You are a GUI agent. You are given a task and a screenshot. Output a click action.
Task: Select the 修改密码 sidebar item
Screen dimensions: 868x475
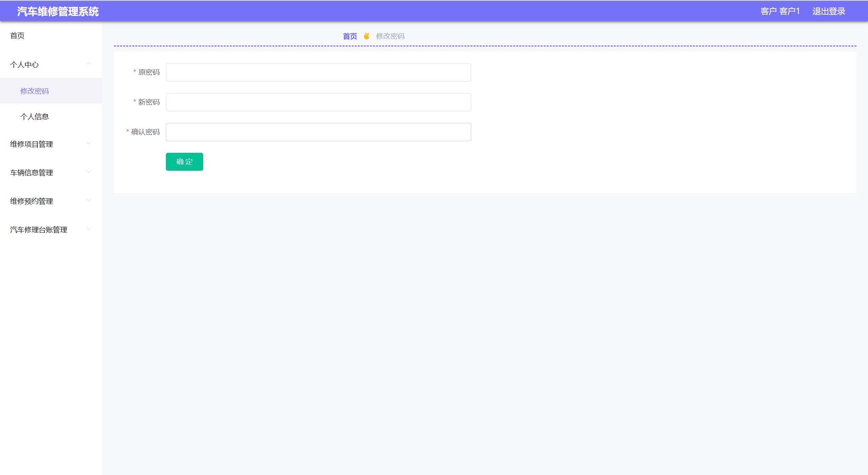pyautogui.click(x=35, y=91)
